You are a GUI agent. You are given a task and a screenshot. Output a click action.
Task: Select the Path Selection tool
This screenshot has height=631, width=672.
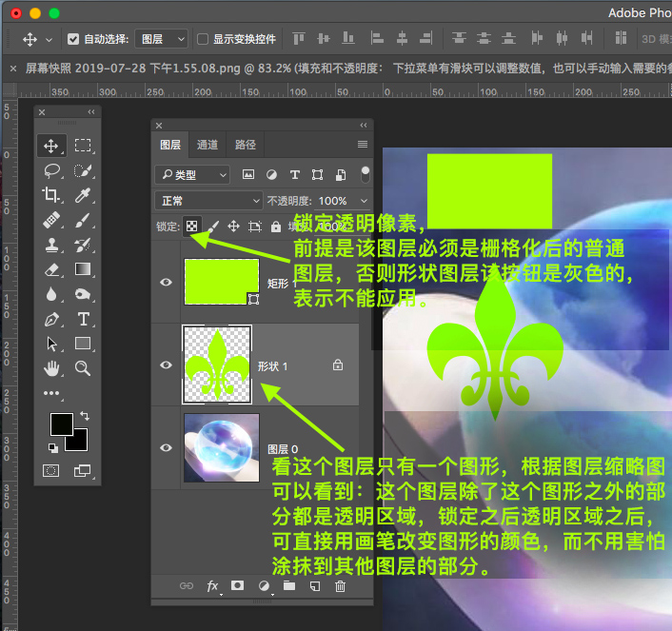(x=51, y=344)
